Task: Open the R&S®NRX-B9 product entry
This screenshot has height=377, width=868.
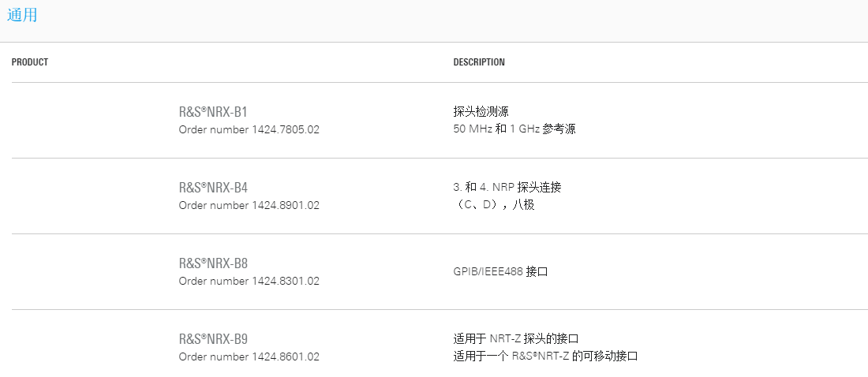Action: (213, 339)
